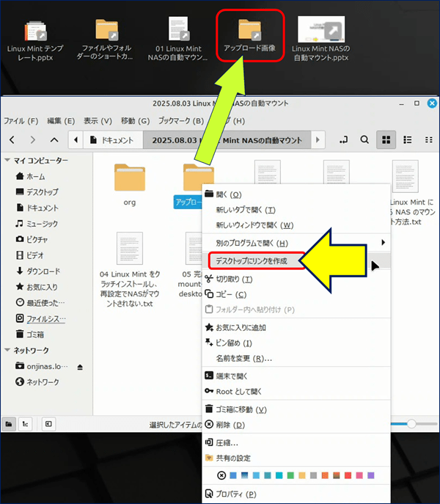Choose 共有の設定 entry
This screenshot has height=504, width=440.
[296, 458]
